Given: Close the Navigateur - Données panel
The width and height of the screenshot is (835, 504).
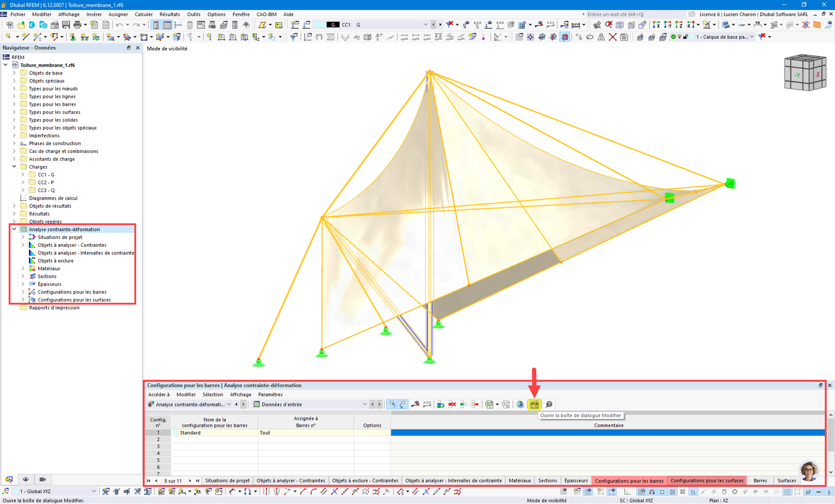Looking at the screenshot, I should [x=138, y=48].
